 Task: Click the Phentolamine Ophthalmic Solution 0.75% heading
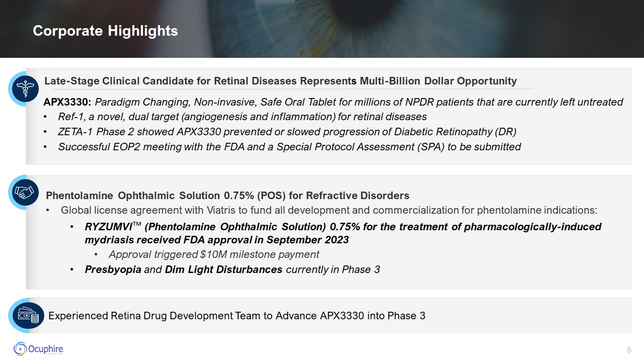pyautogui.click(x=227, y=195)
